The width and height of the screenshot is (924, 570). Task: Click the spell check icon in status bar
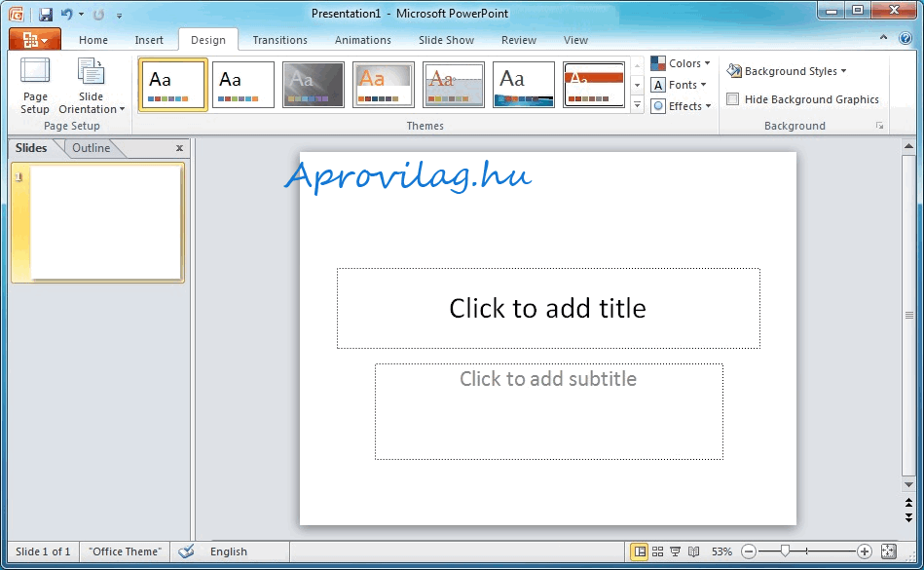pyautogui.click(x=186, y=551)
